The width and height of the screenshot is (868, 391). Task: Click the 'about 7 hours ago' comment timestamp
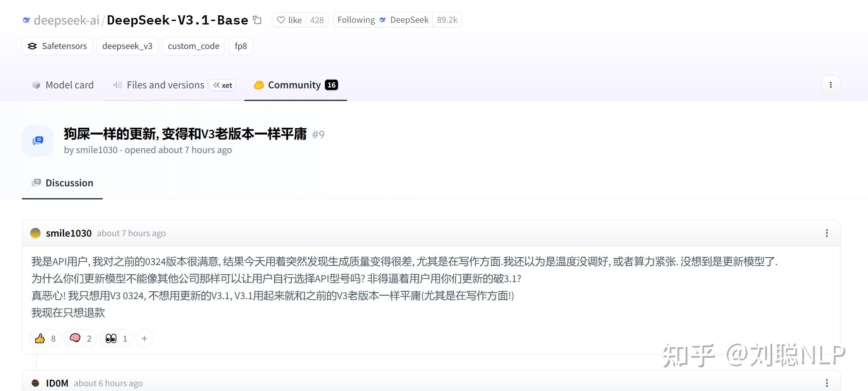click(131, 233)
